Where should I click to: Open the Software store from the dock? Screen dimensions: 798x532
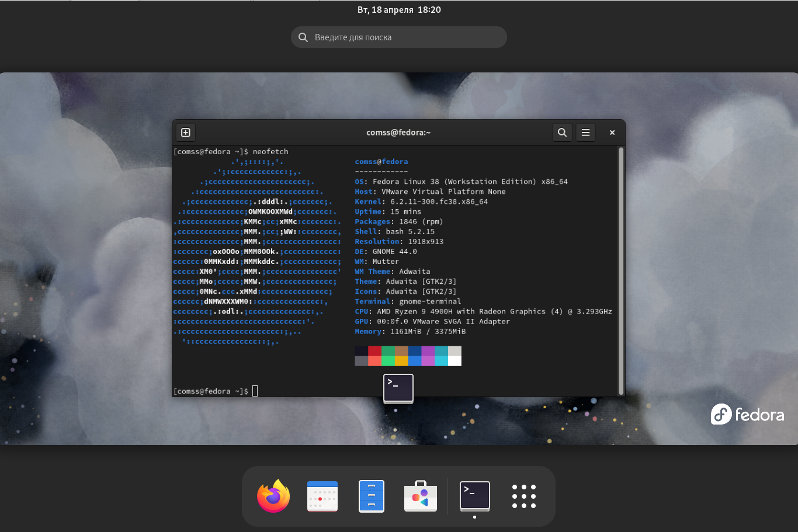(x=421, y=496)
